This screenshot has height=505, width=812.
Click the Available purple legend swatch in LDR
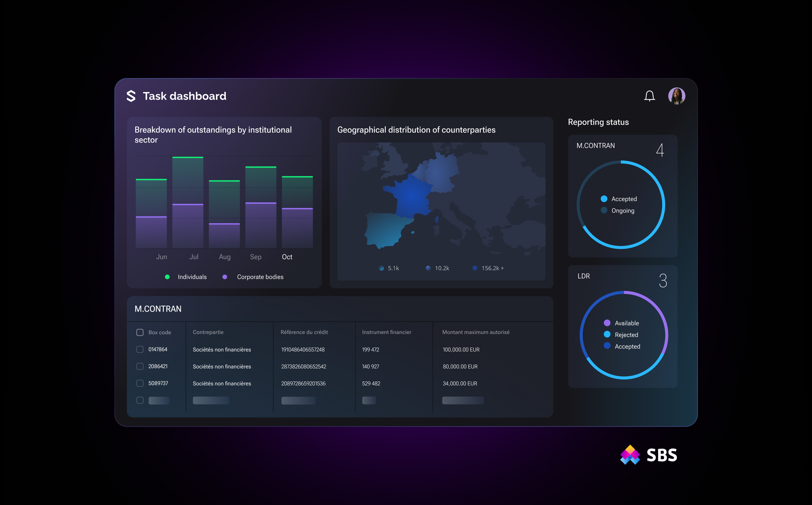pos(607,323)
